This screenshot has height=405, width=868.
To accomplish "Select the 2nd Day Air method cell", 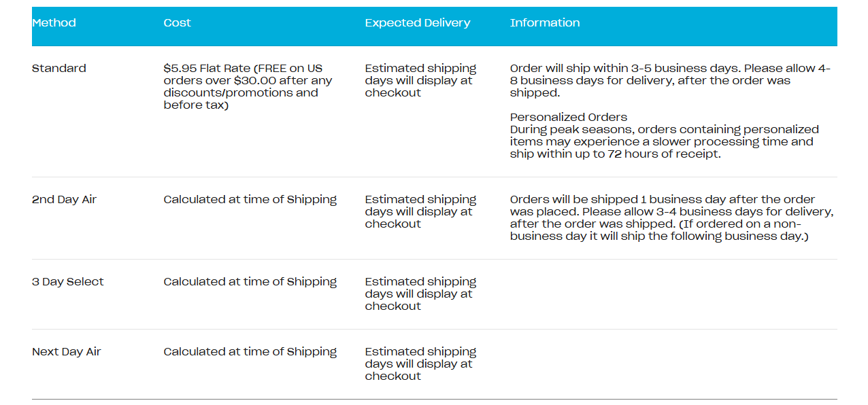I will 66,200.
